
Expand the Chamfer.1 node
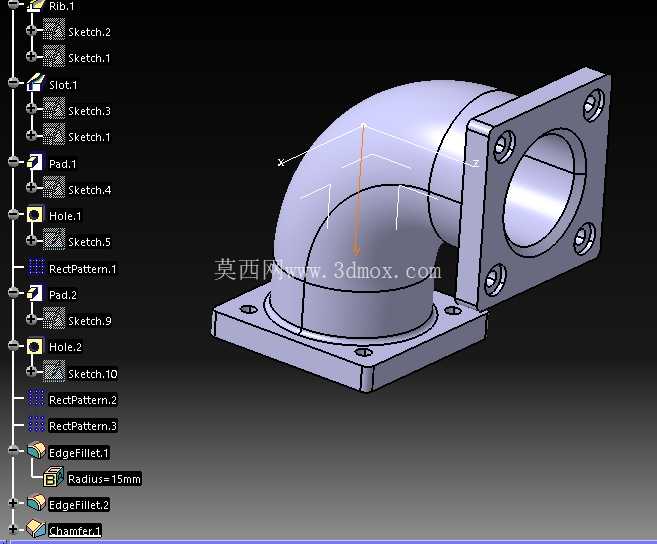(13, 529)
